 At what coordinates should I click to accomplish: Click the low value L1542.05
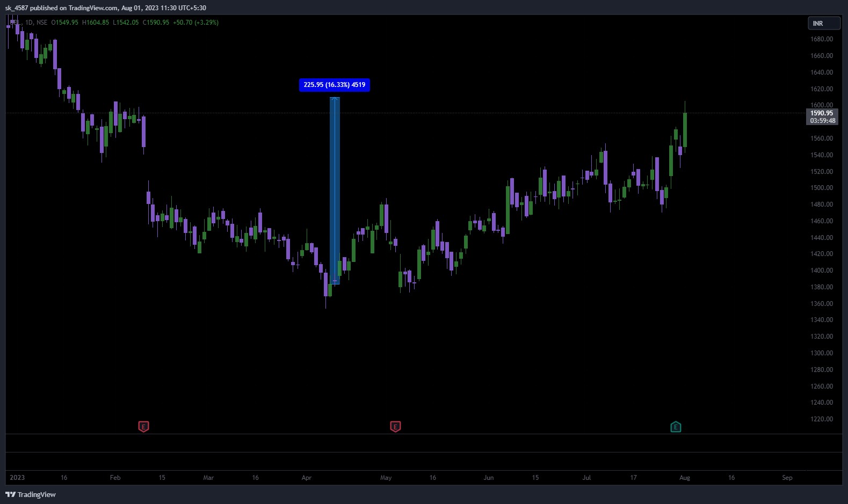[x=126, y=23]
